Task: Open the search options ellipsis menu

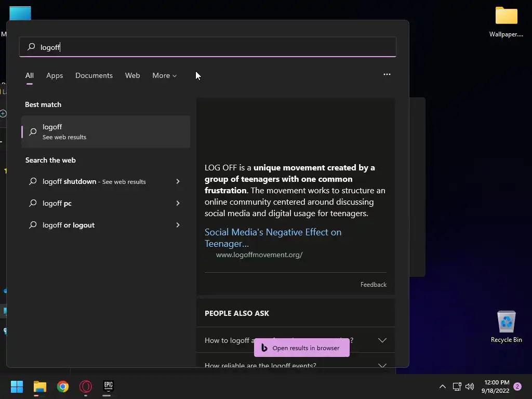Action: (x=387, y=74)
